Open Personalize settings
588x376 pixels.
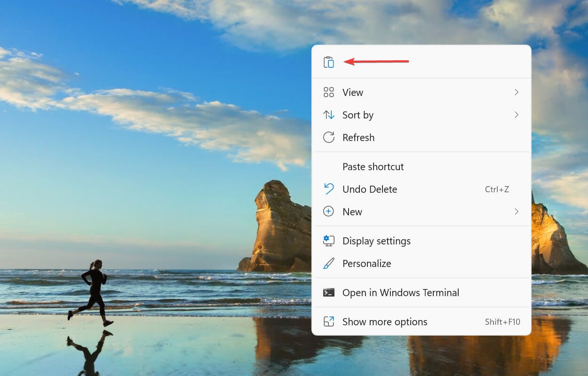[366, 263]
